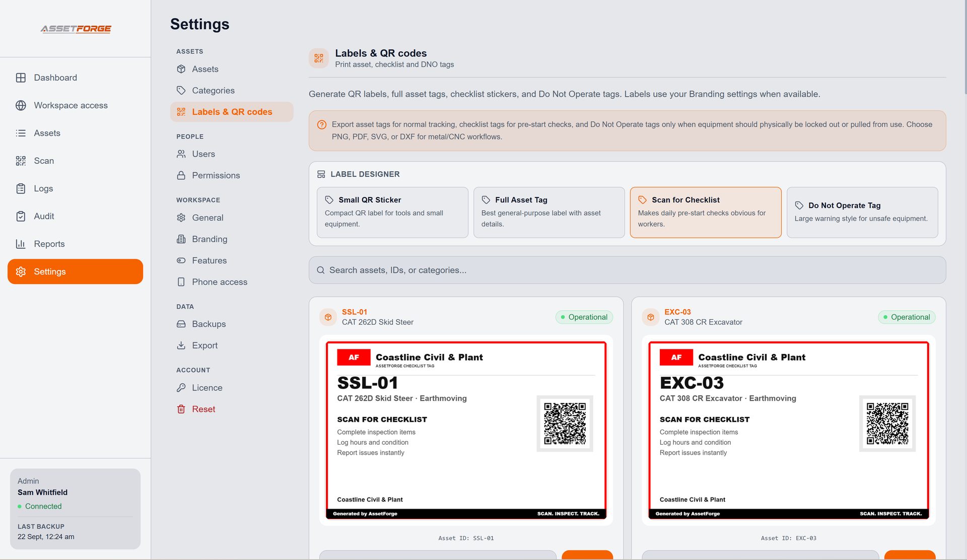Click the SSL-01 checklist tag preview
This screenshot has height=560, width=967.
point(466,431)
